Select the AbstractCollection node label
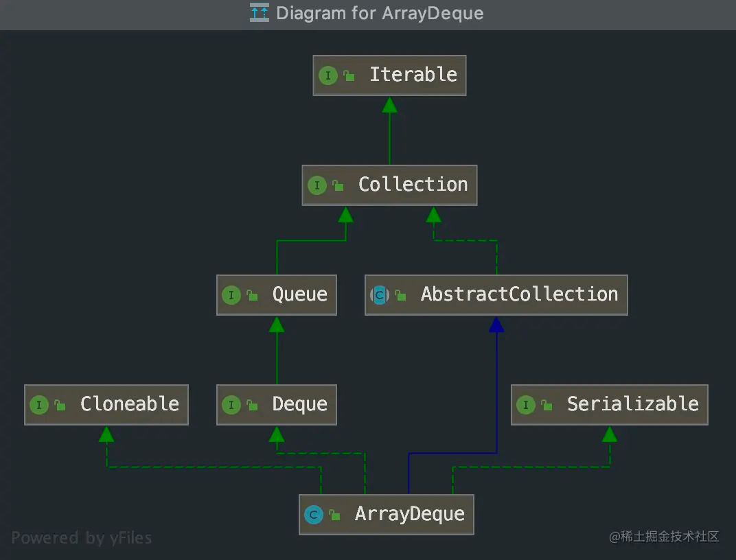Image resolution: width=736 pixels, height=560 pixels. point(519,294)
